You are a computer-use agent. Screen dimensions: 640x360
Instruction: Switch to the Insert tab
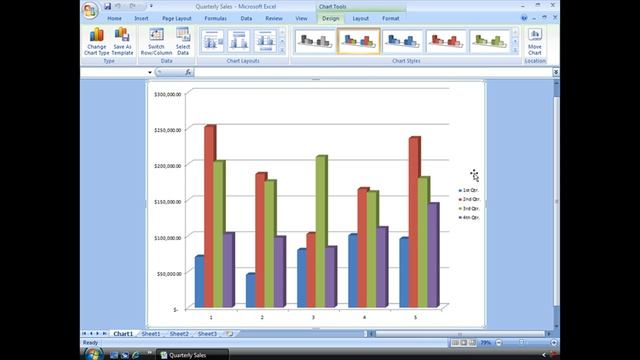coord(141,18)
